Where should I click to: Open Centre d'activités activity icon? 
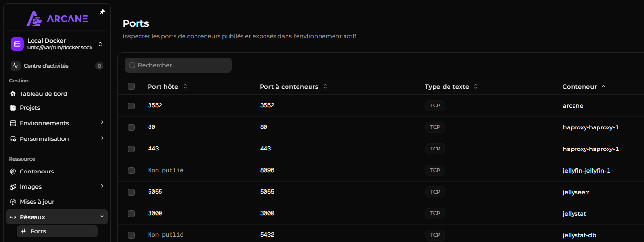15,66
